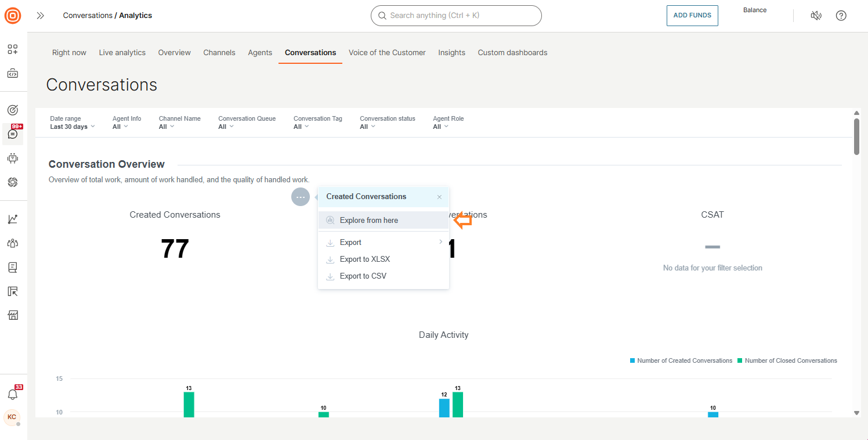Click the ADD FUNDS button
868x440 pixels.
tap(692, 16)
